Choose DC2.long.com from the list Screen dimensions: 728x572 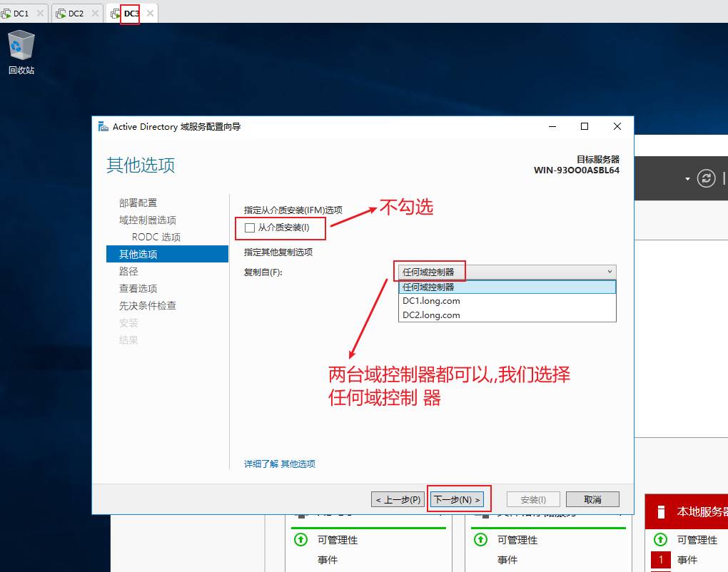pyautogui.click(x=507, y=315)
